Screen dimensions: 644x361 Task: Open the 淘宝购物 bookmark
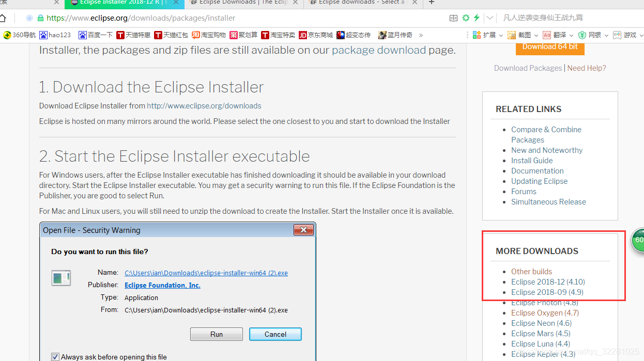(x=209, y=35)
